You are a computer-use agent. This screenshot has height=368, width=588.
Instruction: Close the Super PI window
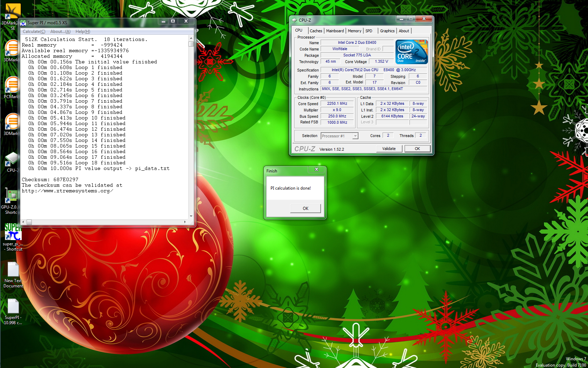[x=186, y=21]
